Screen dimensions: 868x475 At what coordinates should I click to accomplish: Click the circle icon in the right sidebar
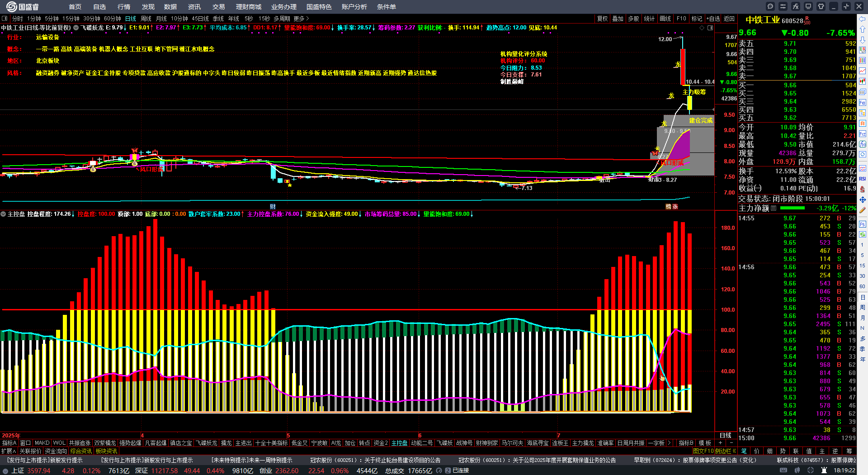point(863,155)
